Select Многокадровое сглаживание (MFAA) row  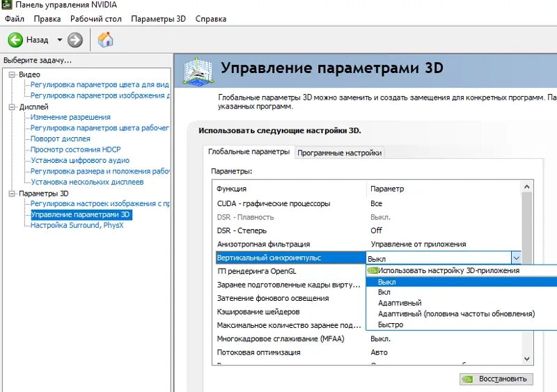[368, 338]
